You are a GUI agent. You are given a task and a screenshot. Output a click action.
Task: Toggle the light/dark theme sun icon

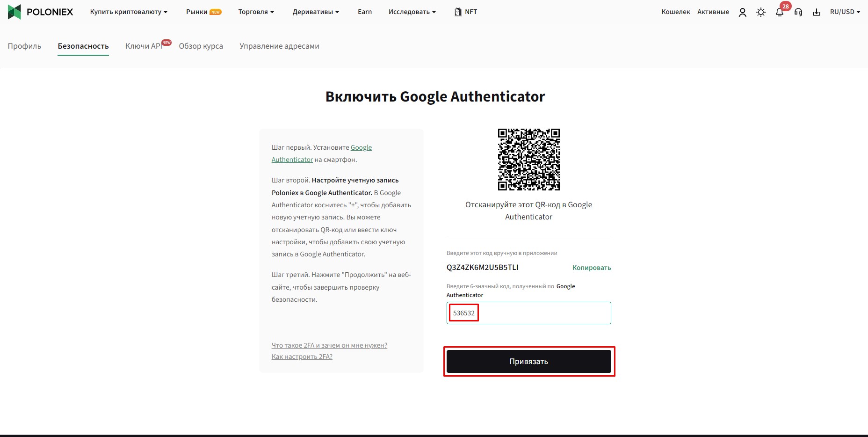click(761, 12)
